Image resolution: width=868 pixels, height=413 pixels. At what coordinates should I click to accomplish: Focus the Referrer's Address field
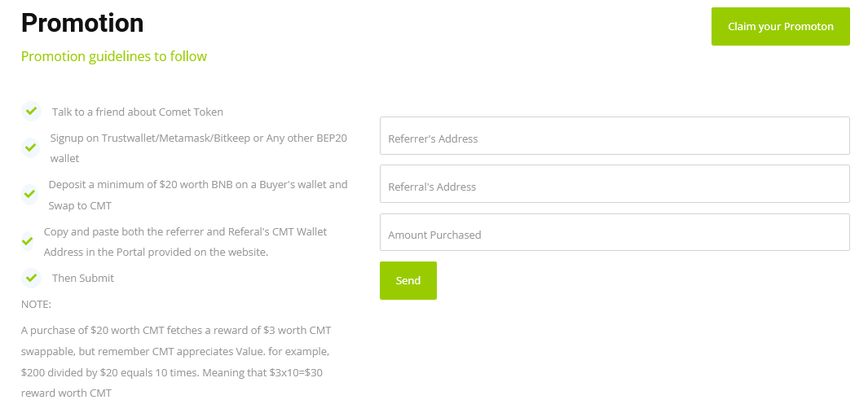[615, 136]
